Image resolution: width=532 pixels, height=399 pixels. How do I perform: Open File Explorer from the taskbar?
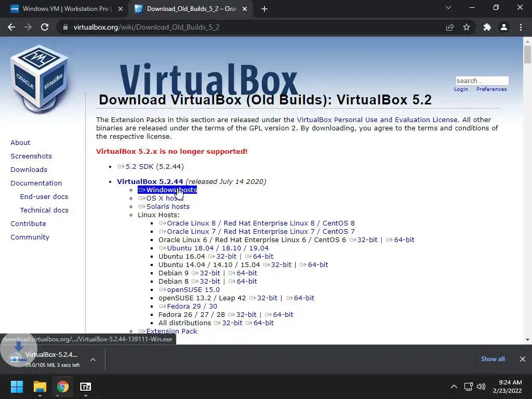click(39, 387)
